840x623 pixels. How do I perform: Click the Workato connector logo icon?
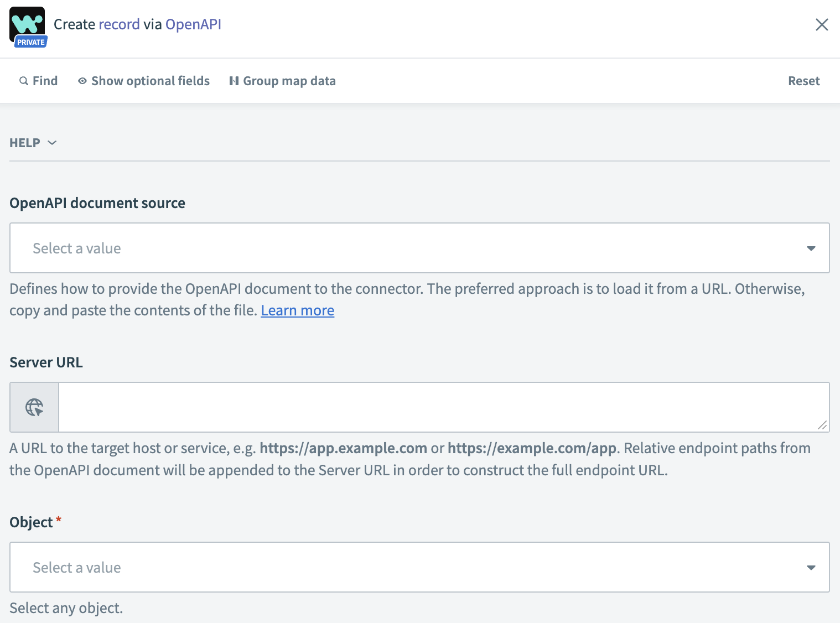(x=27, y=22)
